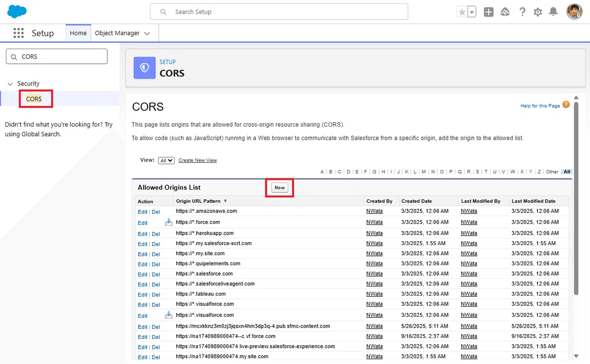Delete the https://*.herokuapp.com entry
Image resolution: width=590 pixels, height=364 pixels.
click(x=156, y=234)
